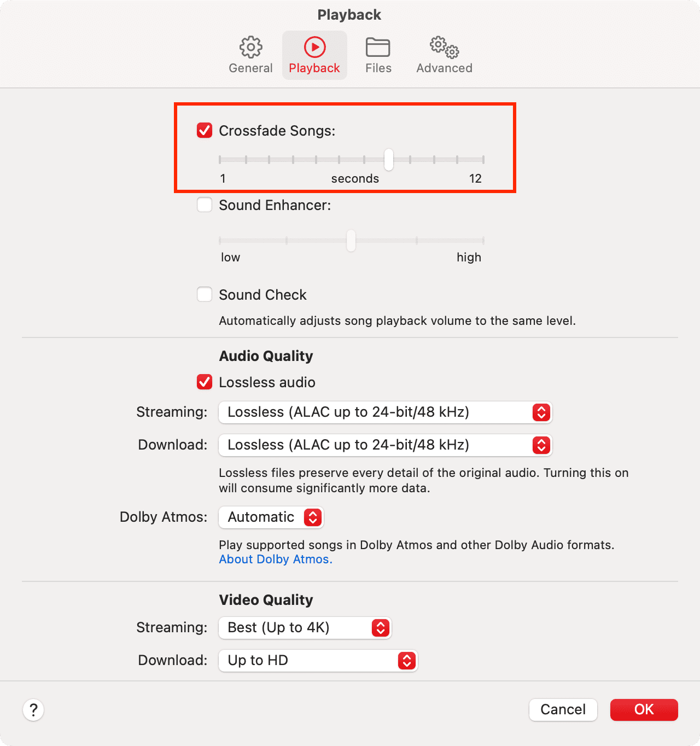This screenshot has width=700, height=746.
Task: Click the 'Audio Quality' heading
Action: [266, 356]
